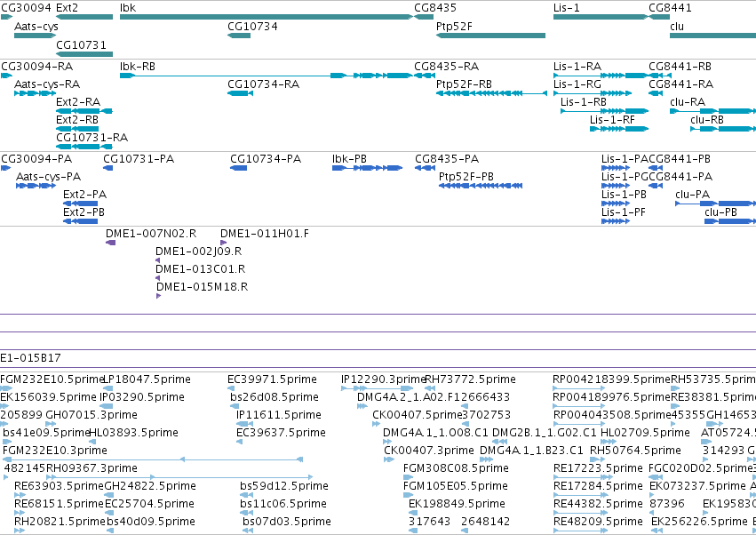Click the Lis-1 gene label
The height and width of the screenshot is (535, 756).
point(567,8)
